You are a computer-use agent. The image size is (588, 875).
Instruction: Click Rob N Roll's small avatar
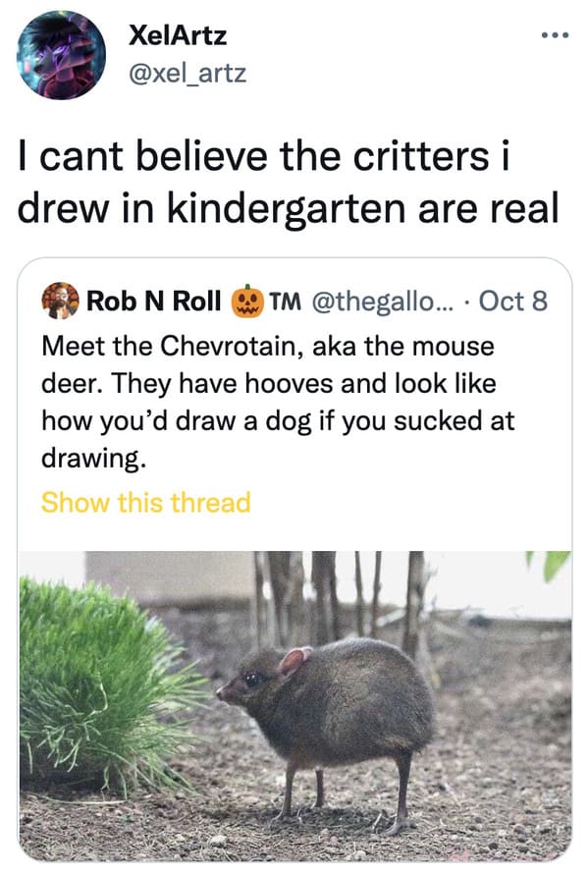(60, 301)
